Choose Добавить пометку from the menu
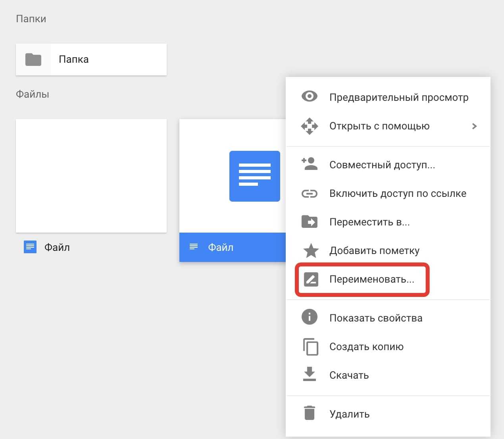 coord(388,250)
